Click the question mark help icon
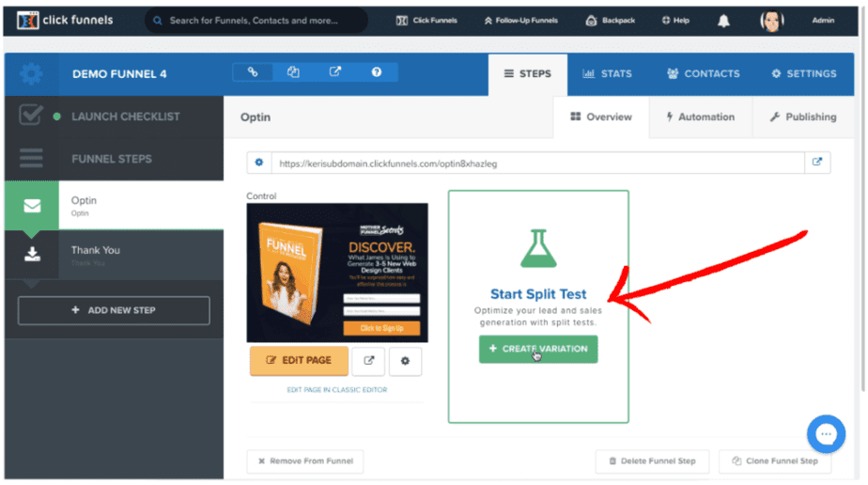This screenshot has height=485, width=868. point(377,72)
